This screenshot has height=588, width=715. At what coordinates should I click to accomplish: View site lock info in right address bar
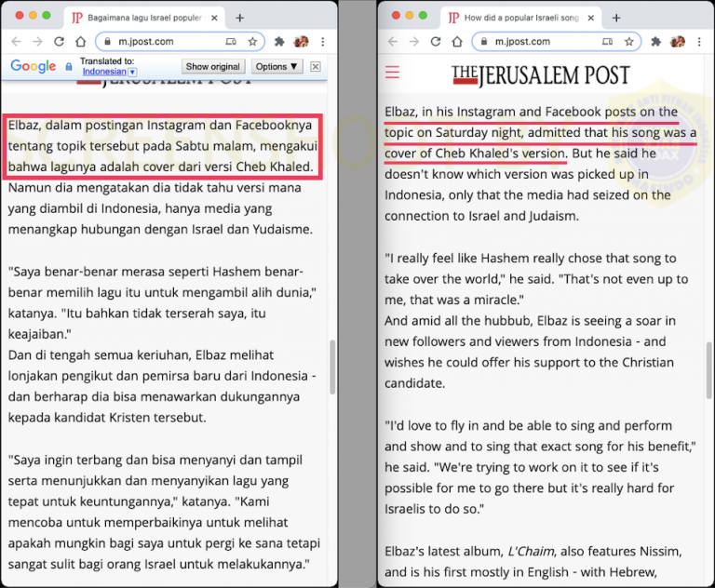(x=484, y=42)
